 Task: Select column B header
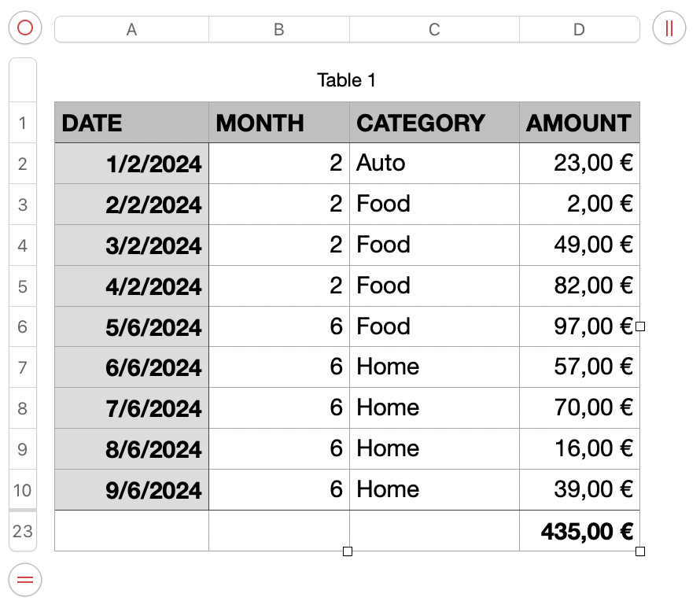coord(278,30)
